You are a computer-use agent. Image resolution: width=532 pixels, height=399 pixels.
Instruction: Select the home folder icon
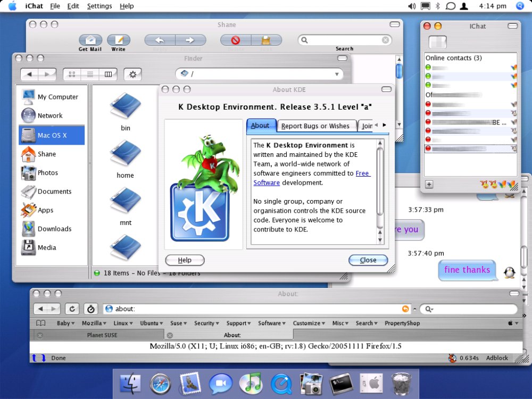point(126,153)
